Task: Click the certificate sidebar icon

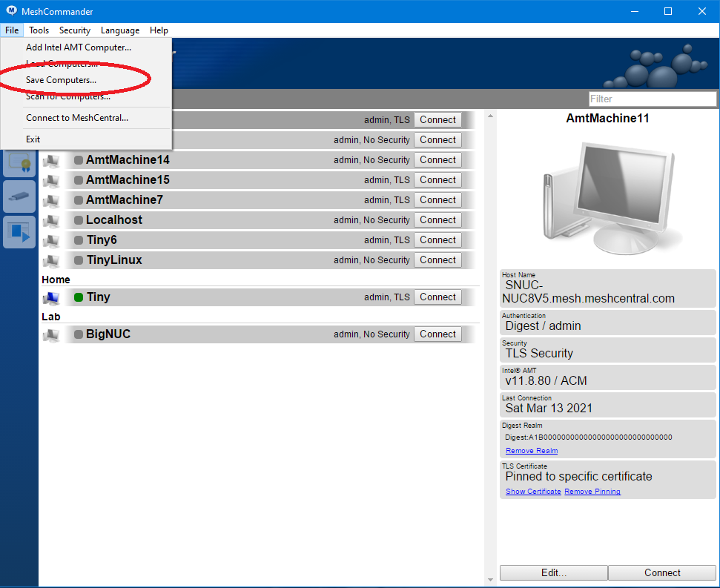Action: 19,162
